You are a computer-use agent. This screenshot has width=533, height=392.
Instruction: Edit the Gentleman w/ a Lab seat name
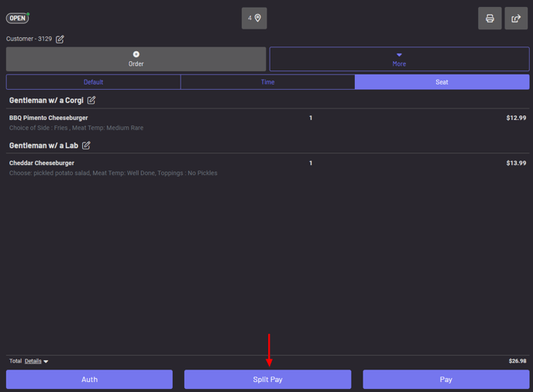coord(86,145)
